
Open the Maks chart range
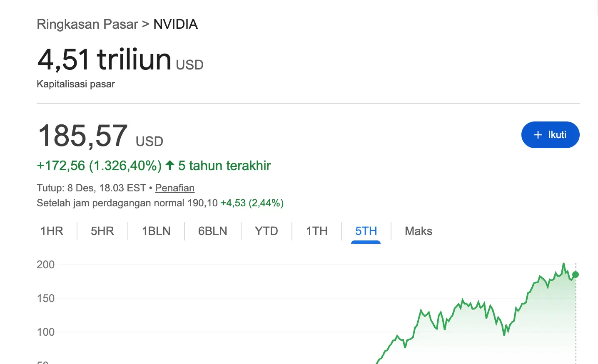click(x=418, y=231)
